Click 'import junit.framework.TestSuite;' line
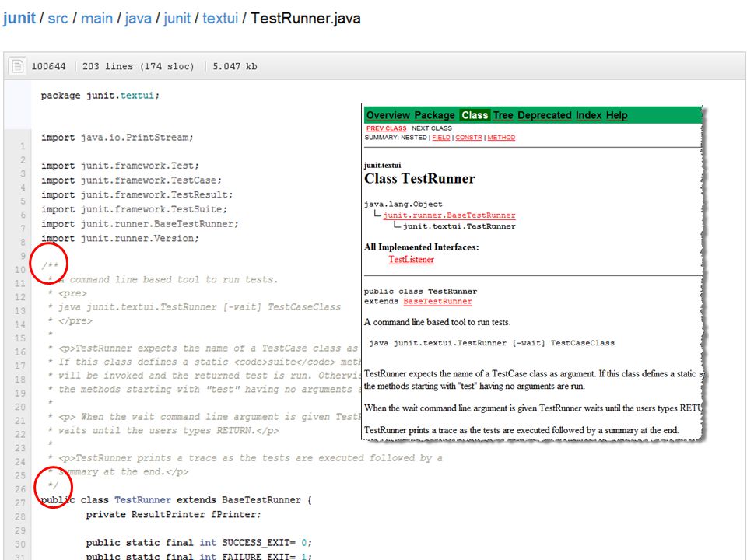747x560 pixels. (135, 209)
